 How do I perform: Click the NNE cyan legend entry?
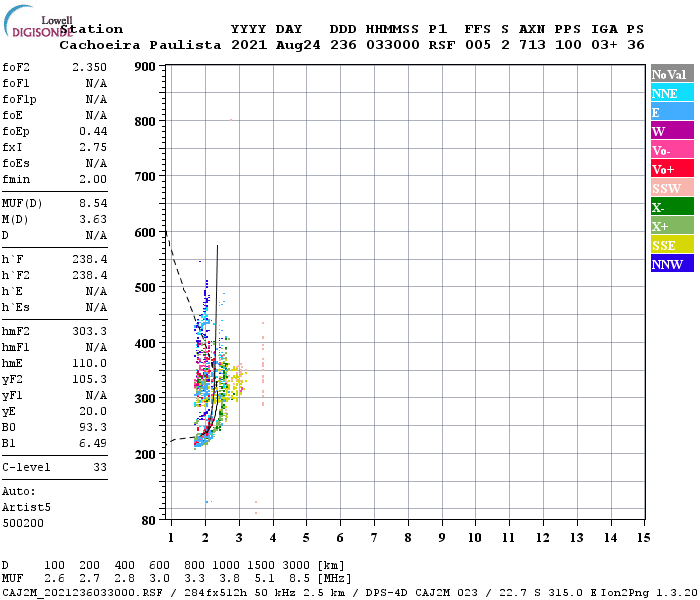pos(671,93)
